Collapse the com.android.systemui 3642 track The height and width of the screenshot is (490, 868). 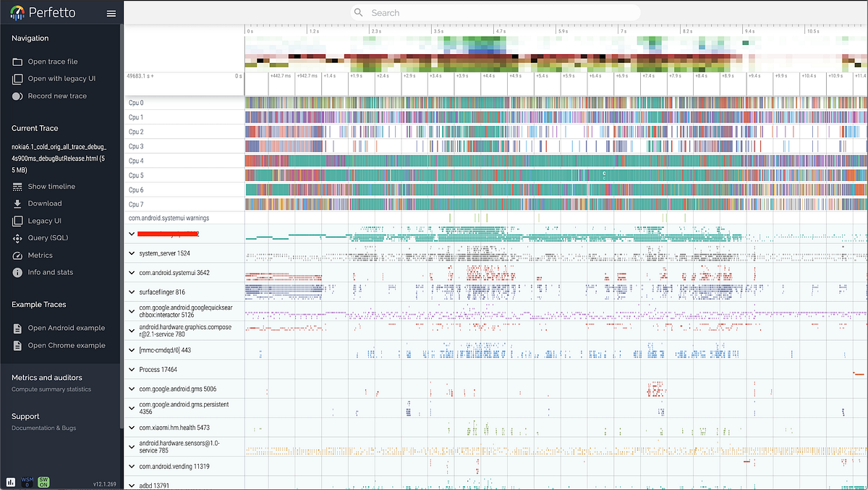132,272
